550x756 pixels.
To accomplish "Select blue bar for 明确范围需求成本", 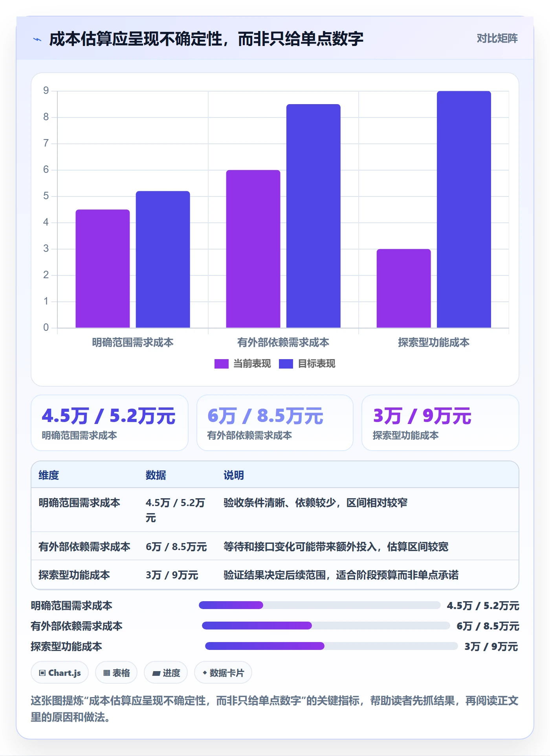I will (x=163, y=259).
